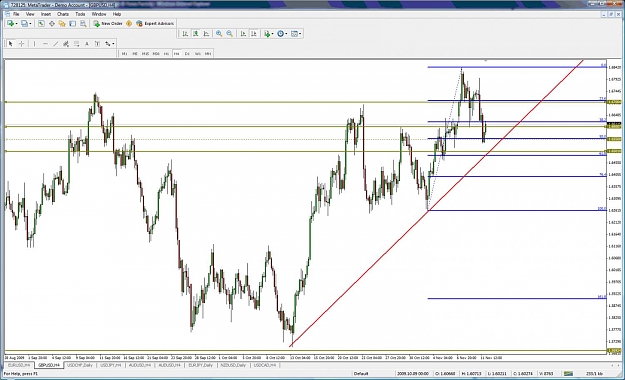Select the Text Label tool

[97, 44]
